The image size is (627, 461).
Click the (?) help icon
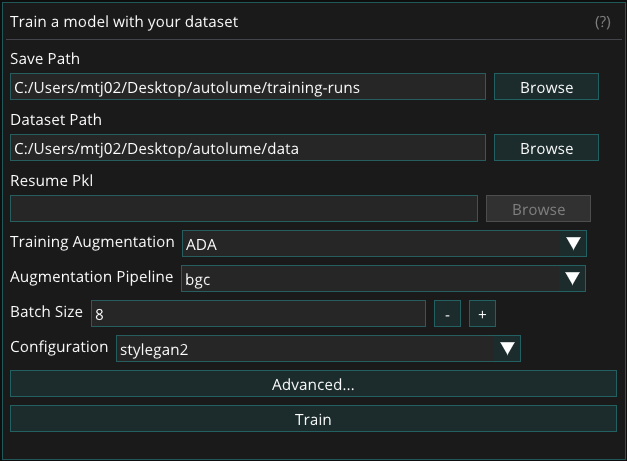[x=602, y=22]
